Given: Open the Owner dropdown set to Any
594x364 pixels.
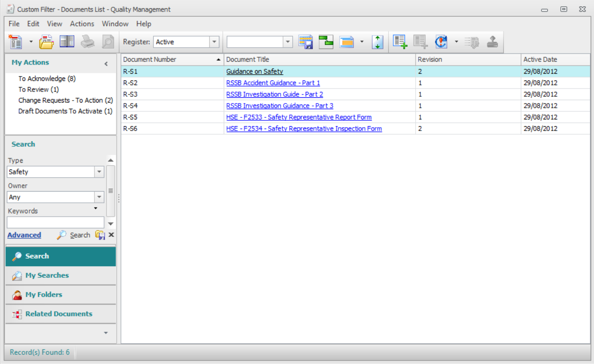Looking at the screenshot, I should pyautogui.click(x=99, y=197).
